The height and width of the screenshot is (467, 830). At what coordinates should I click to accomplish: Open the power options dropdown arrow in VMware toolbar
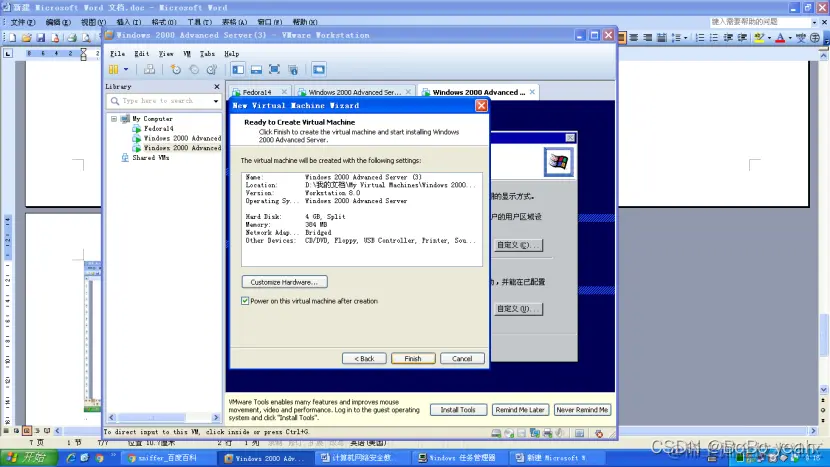click(x=126, y=69)
